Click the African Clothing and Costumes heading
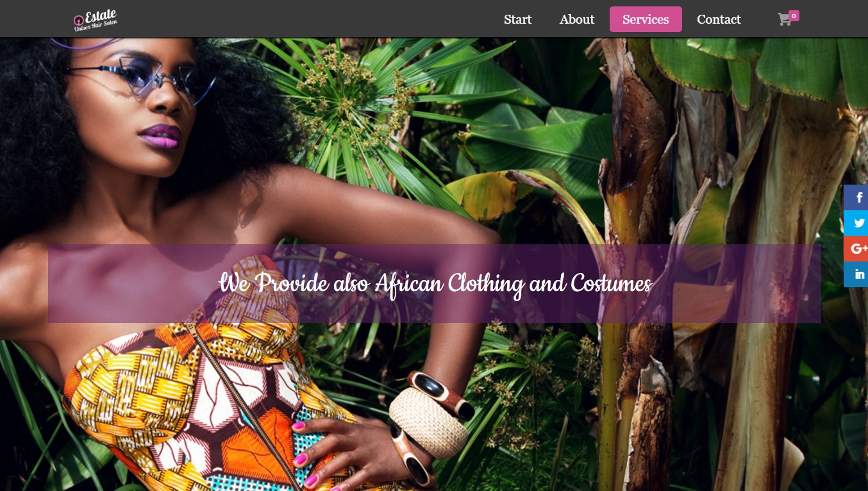This screenshot has height=491, width=868. click(x=435, y=283)
